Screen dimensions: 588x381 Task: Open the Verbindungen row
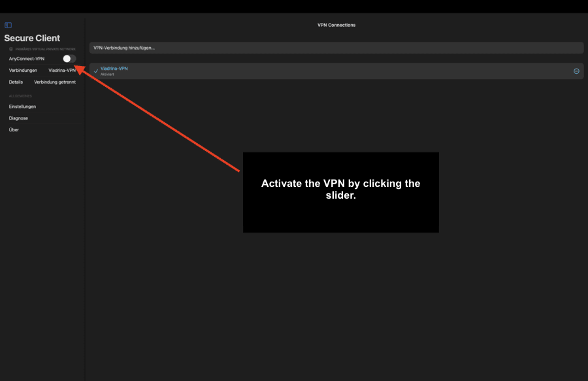pyautogui.click(x=42, y=70)
